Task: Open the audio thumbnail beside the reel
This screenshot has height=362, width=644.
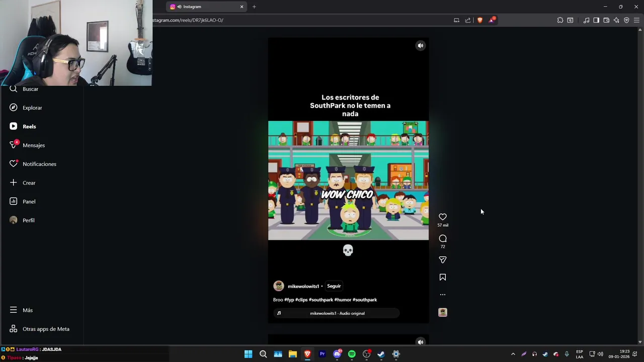Action: tap(443, 312)
